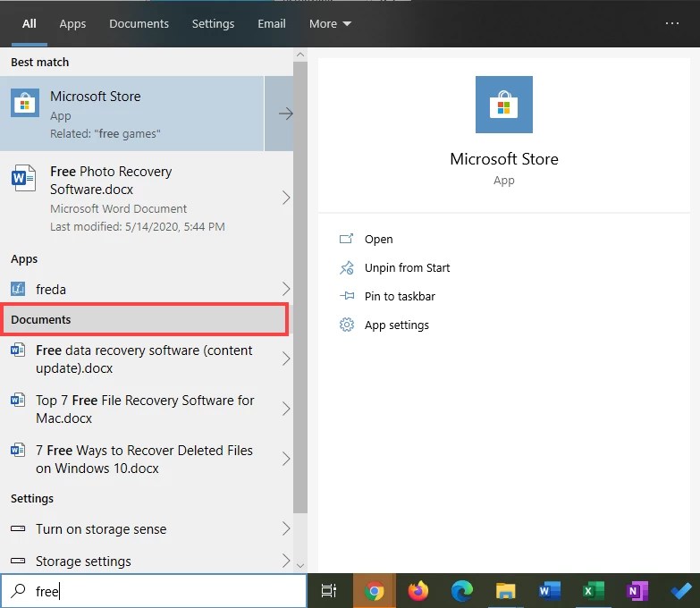Launch Google Chrome from the taskbar
Viewport: 700px width, 608px height.
coord(374,591)
